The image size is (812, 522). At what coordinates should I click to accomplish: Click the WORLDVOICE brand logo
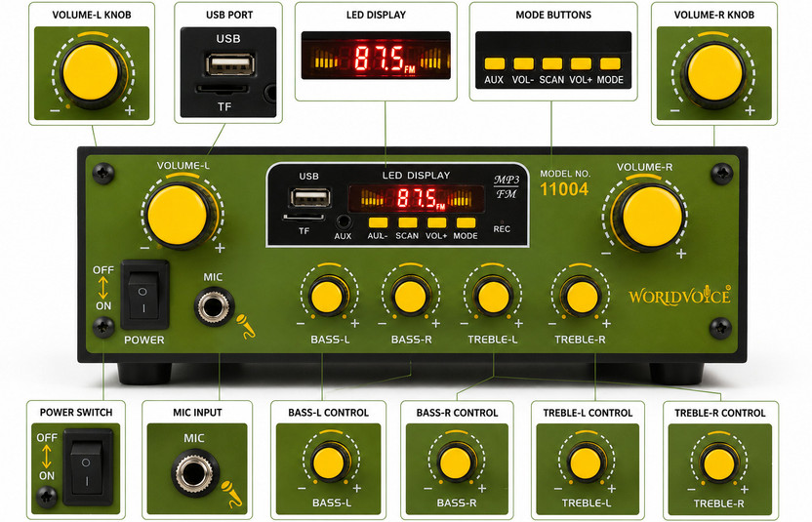pyautogui.click(x=679, y=296)
